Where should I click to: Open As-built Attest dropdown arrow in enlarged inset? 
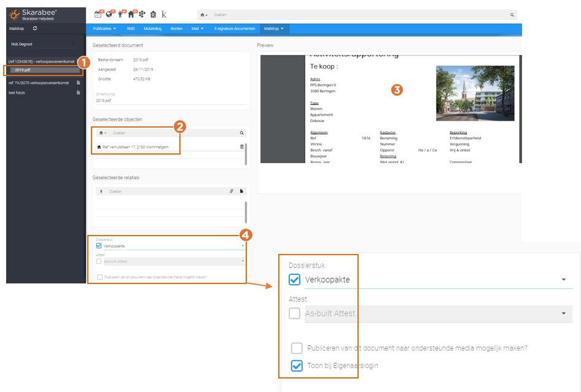pyautogui.click(x=564, y=313)
